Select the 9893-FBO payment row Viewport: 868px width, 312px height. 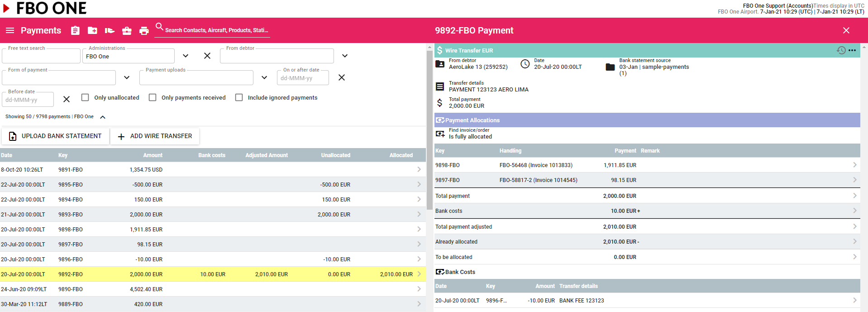click(x=213, y=214)
